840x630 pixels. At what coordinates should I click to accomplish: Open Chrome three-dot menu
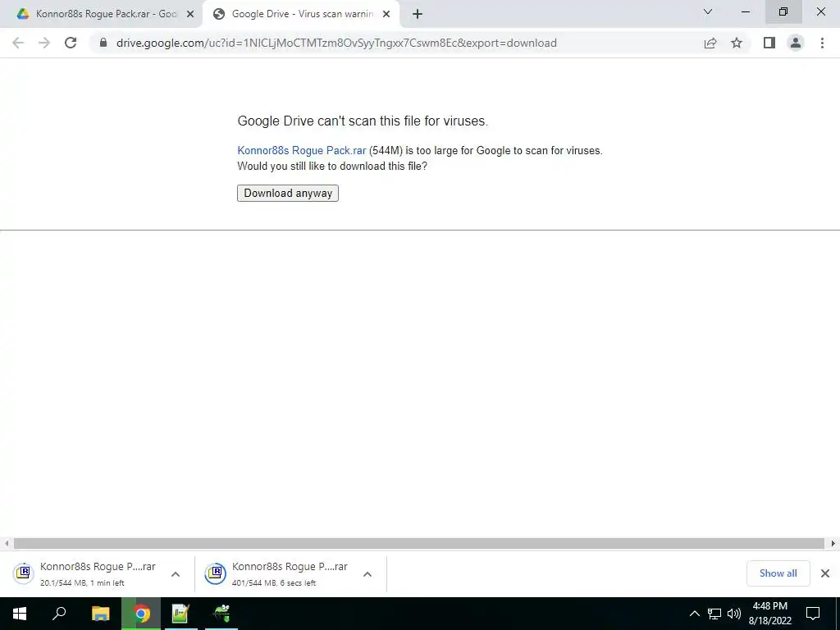[822, 43]
